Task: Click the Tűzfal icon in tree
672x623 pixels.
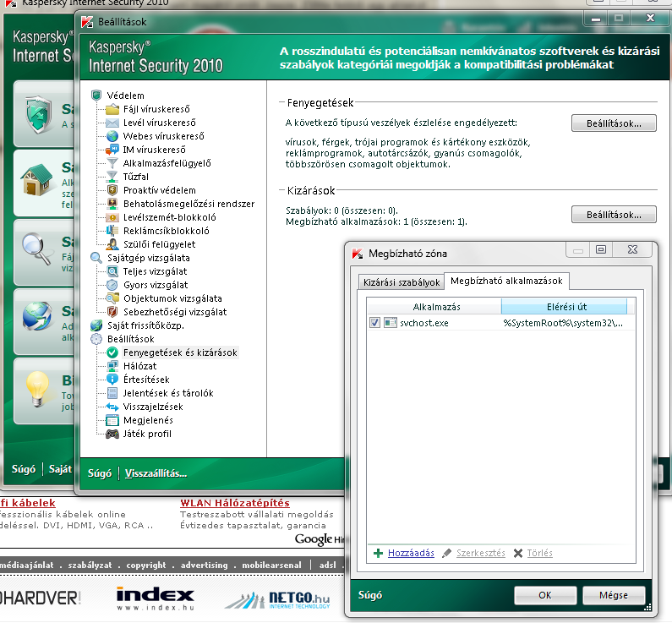Action: 112,177
